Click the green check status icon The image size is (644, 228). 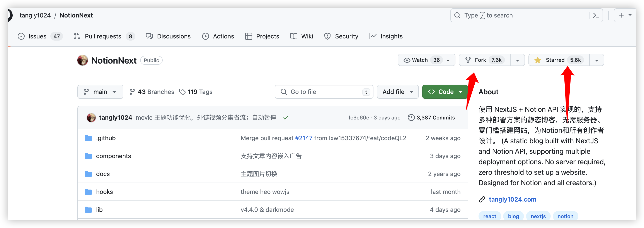tap(286, 117)
